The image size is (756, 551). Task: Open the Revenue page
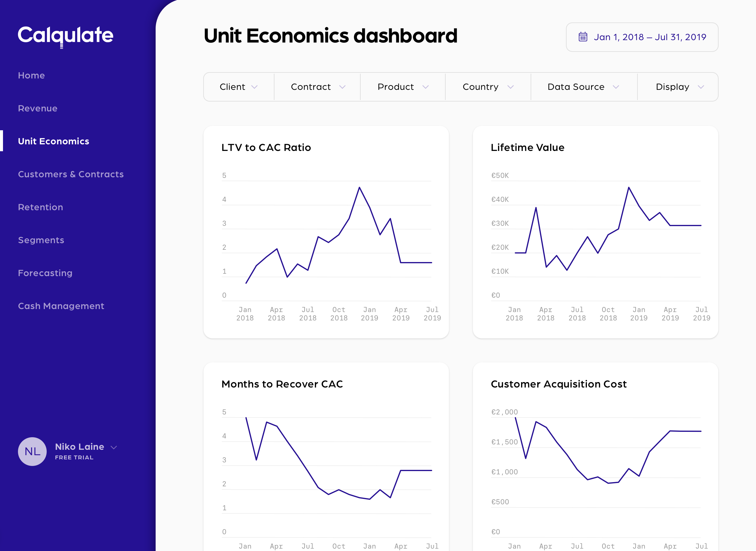click(x=38, y=108)
